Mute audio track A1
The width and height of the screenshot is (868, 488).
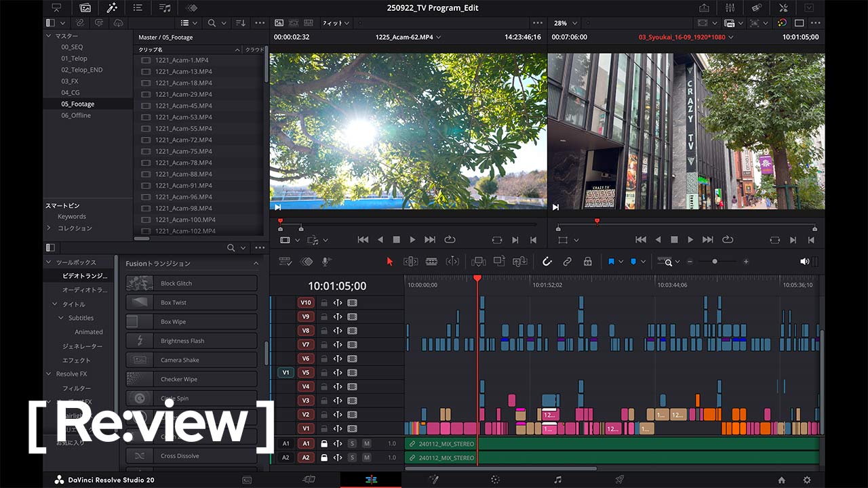click(x=366, y=443)
